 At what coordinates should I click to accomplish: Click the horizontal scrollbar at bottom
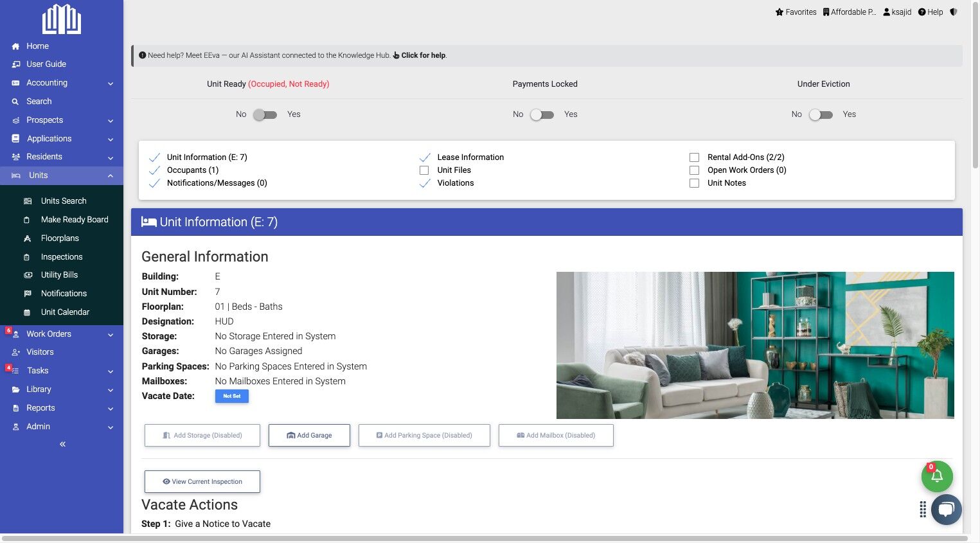tap(485, 539)
